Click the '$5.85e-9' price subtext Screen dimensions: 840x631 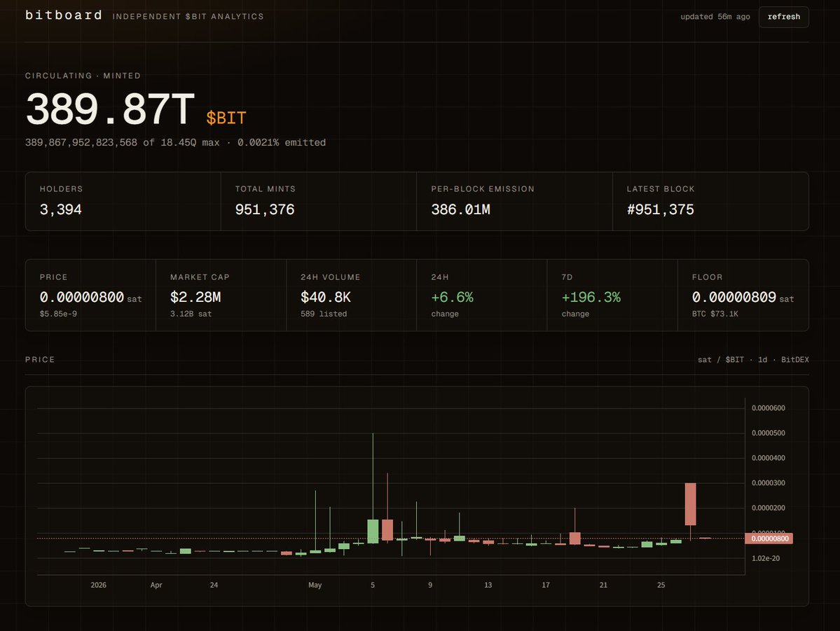[58, 314]
